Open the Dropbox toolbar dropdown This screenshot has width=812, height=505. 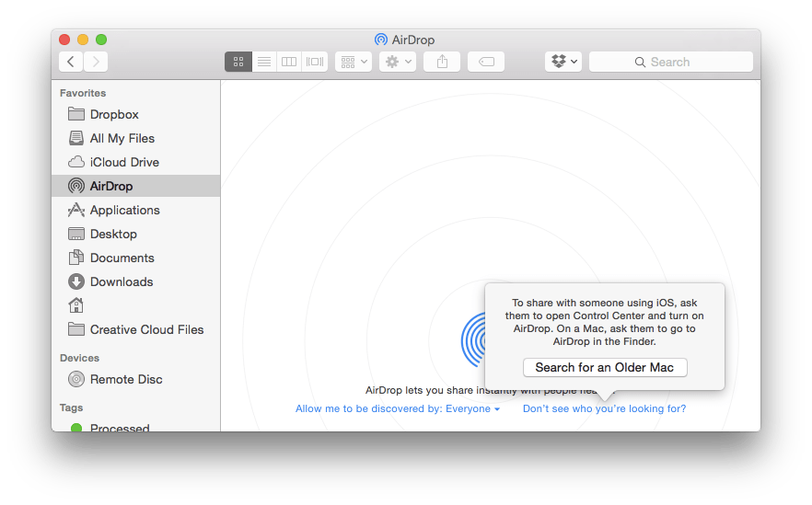[563, 62]
